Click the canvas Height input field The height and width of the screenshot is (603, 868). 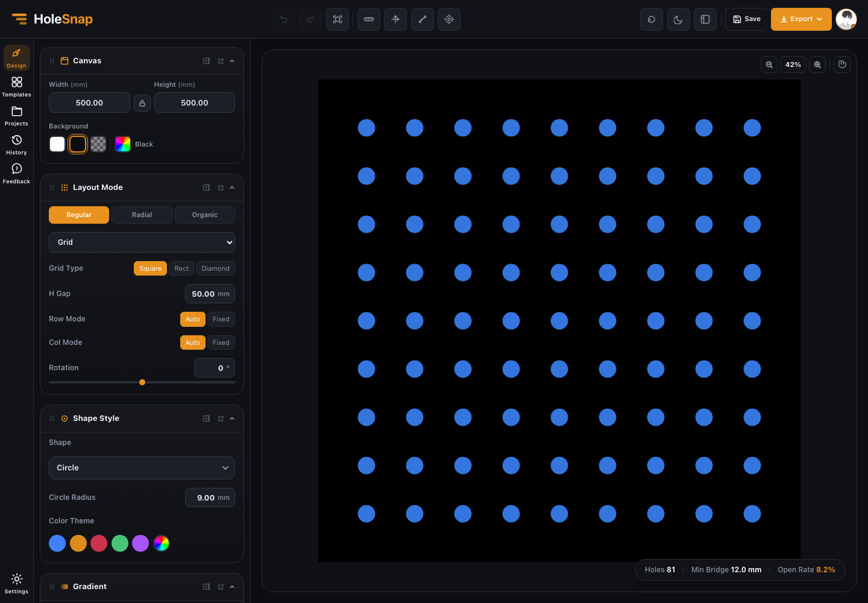(x=195, y=103)
